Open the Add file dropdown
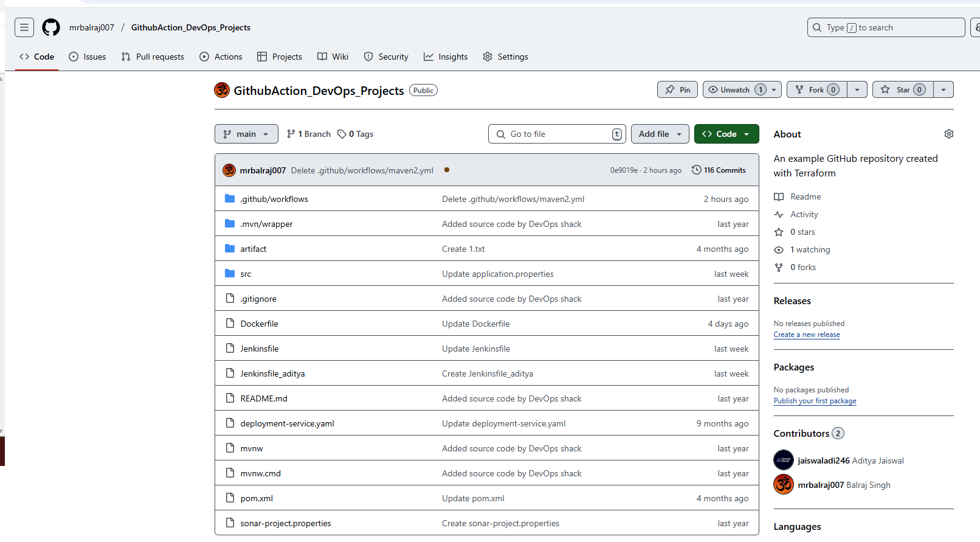Viewport: 980px width, 542px height. coord(660,134)
